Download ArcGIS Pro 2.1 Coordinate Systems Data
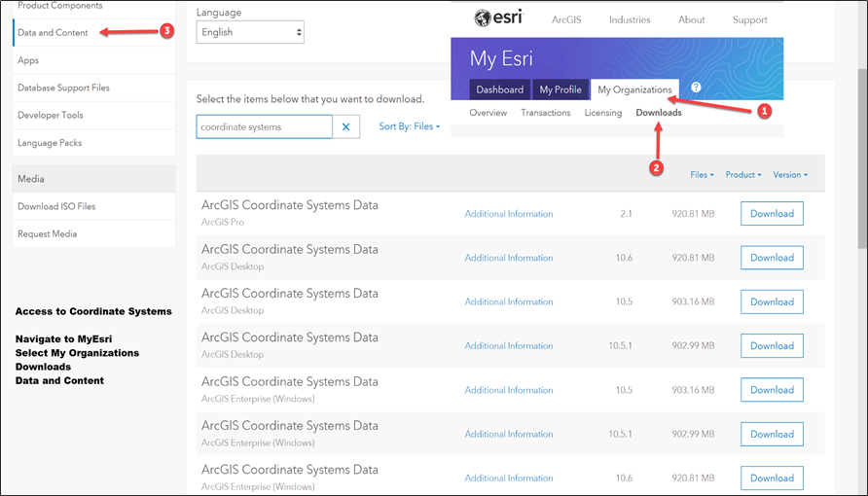868x496 pixels. coord(772,214)
